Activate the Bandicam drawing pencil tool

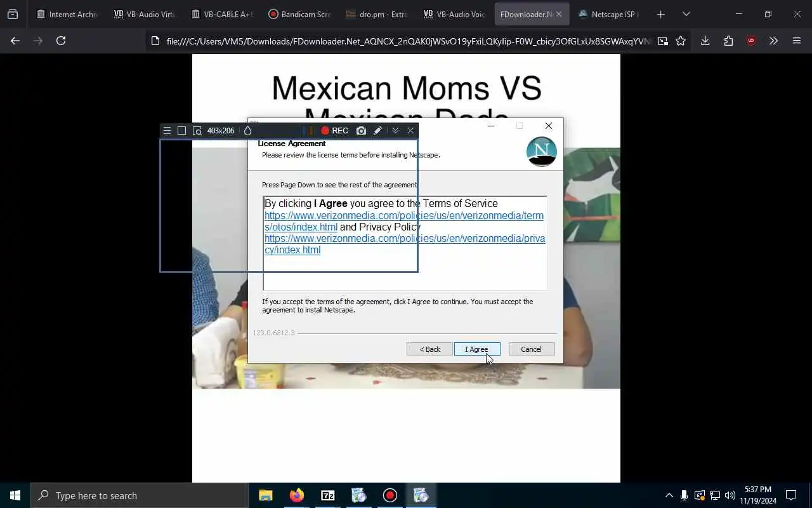tap(377, 131)
